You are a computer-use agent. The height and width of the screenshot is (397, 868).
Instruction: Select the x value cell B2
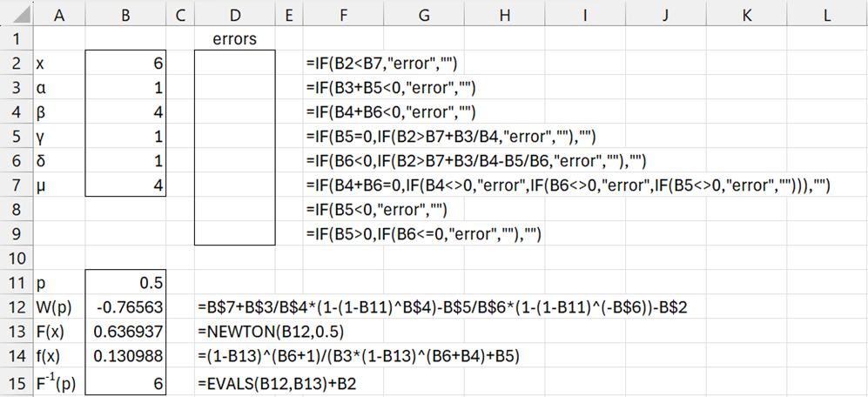pos(125,63)
